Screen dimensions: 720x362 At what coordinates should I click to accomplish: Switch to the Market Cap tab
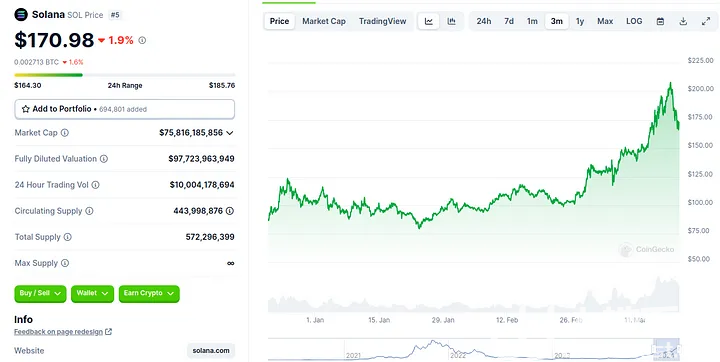point(324,22)
